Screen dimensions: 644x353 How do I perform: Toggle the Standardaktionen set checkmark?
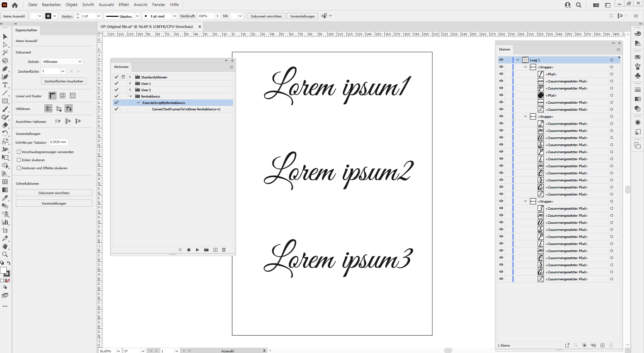(x=116, y=77)
